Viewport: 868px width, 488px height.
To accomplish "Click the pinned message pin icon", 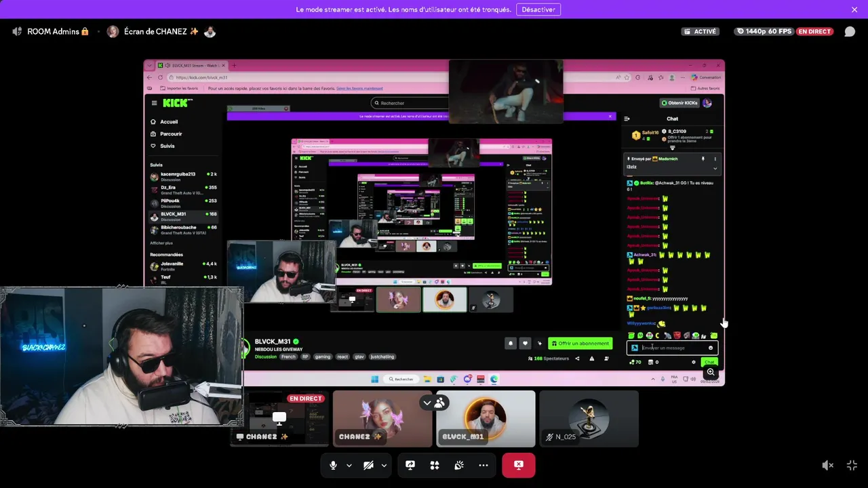I will (x=703, y=159).
